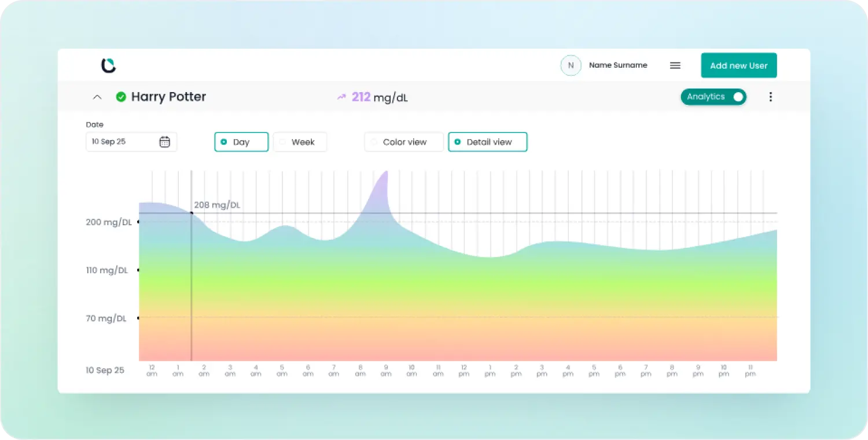The width and height of the screenshot is (868, 440).
Task: Open the date picker showing 10 Sep 25
Action: click(x=124, y=142)
